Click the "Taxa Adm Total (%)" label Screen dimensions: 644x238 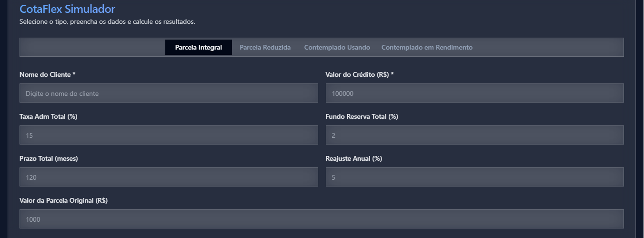pos(48,117)
